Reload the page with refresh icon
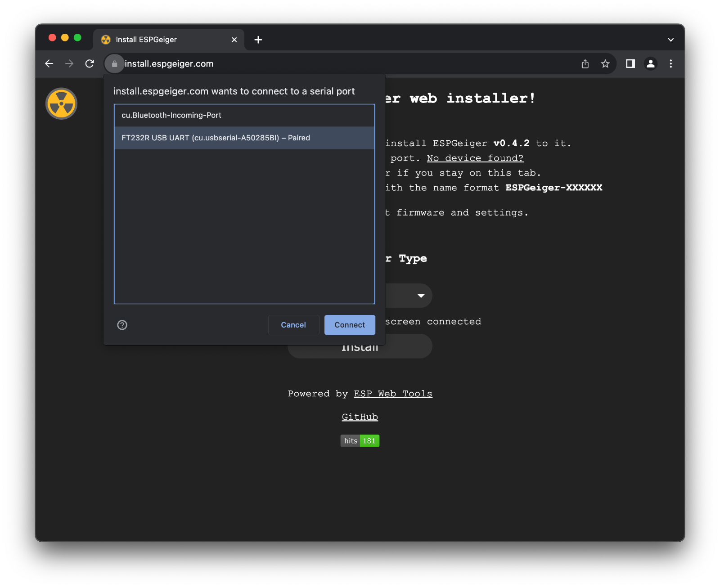 click(90, 64)
